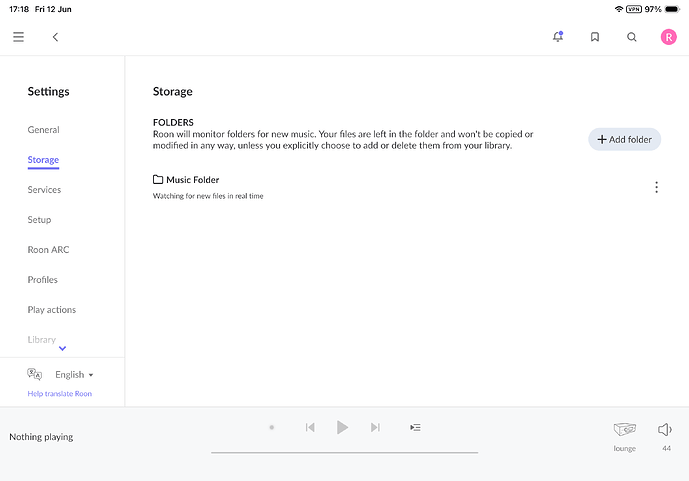Open the Services settings tab
The image size is (689, 481).
[x=44, y=190]
